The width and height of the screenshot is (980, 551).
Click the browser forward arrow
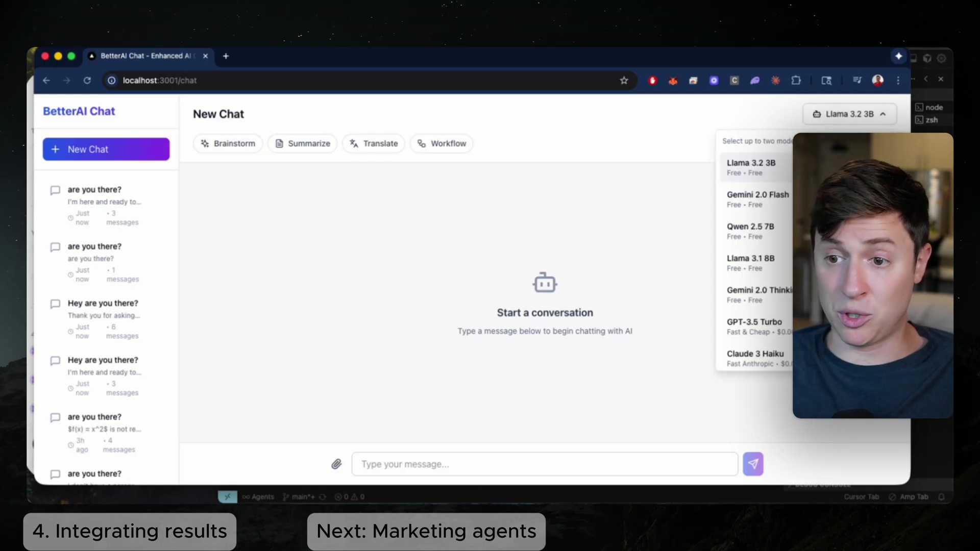point(66,81)
